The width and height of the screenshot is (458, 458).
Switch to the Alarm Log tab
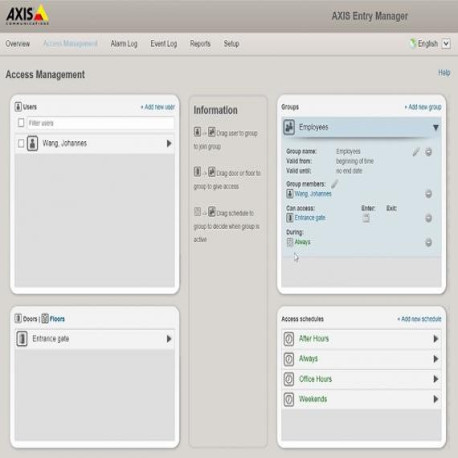click(x=124, y=44)
